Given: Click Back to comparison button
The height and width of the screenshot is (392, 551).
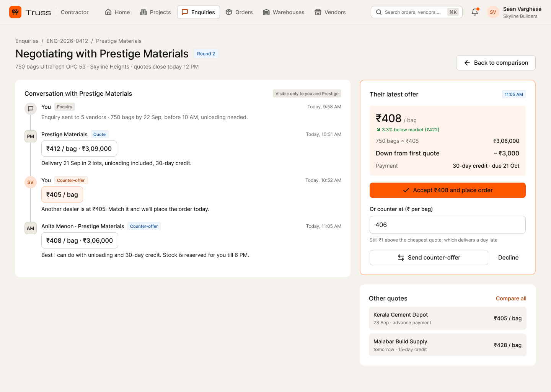Looking at the screenshot, I should click(496, 63).
